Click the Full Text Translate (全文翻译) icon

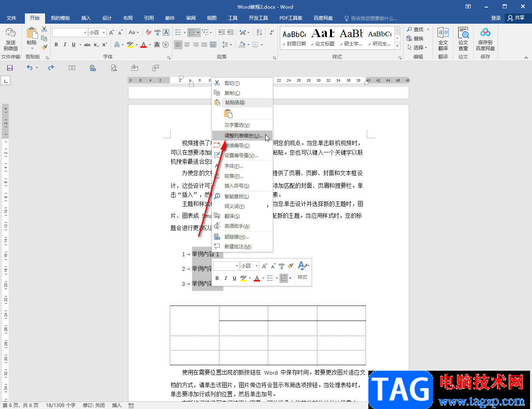[x=443, y=33]
